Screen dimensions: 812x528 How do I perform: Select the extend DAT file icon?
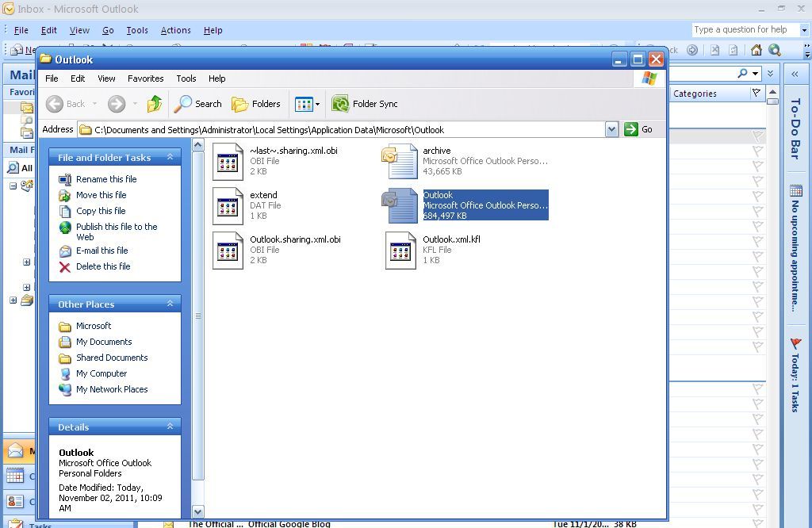tap(228, 206)
